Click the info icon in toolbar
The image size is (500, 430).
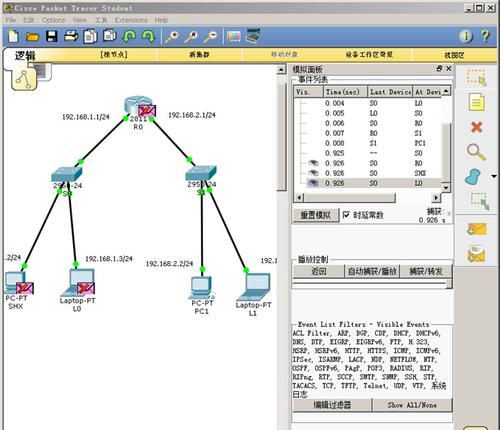(x=466, y=36)
